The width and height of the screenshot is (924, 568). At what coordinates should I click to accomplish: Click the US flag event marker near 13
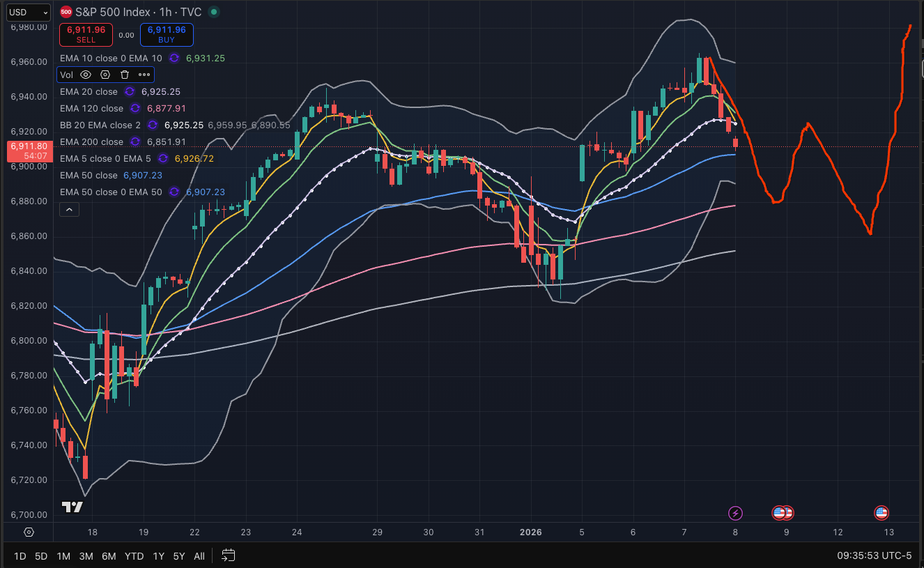[881, 513]
